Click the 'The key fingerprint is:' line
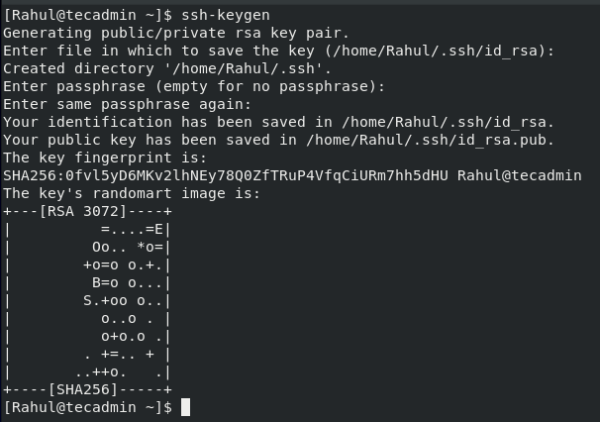600x422 pixels. click(x=105, y=157)
